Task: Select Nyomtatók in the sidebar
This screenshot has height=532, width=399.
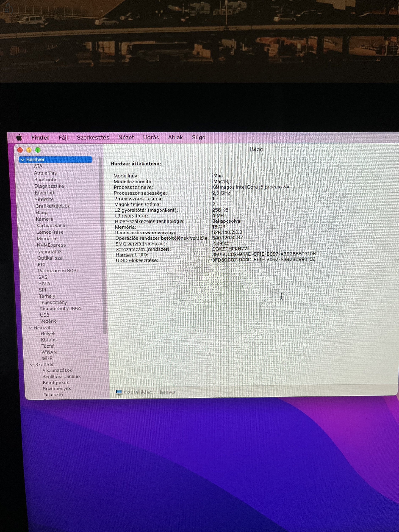Action: pos(49,252)
